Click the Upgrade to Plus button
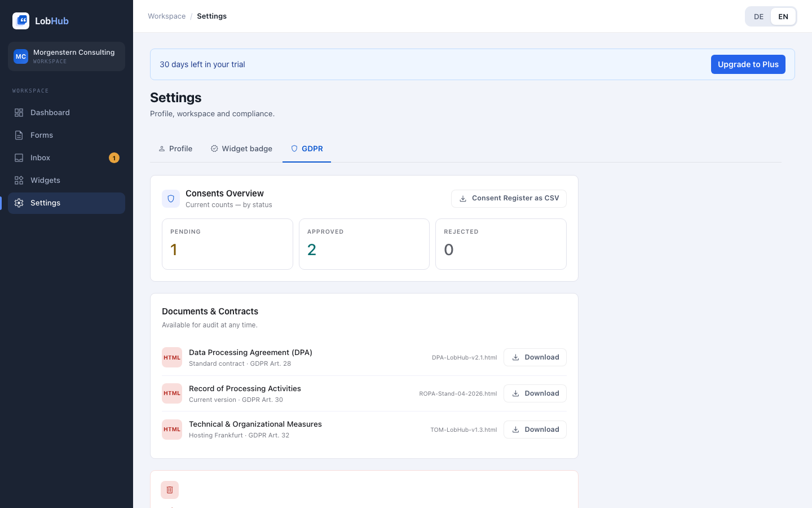This screenshot has height=508, width=812. pos(748,64)
